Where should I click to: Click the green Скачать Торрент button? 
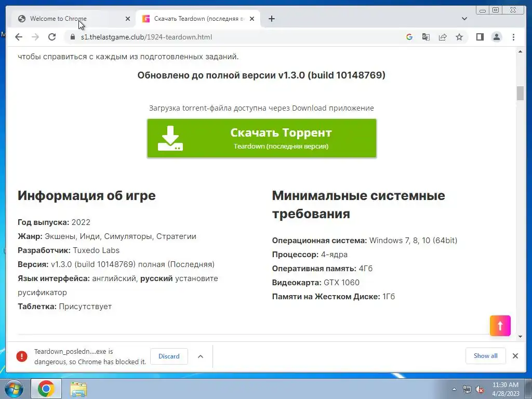262,138
